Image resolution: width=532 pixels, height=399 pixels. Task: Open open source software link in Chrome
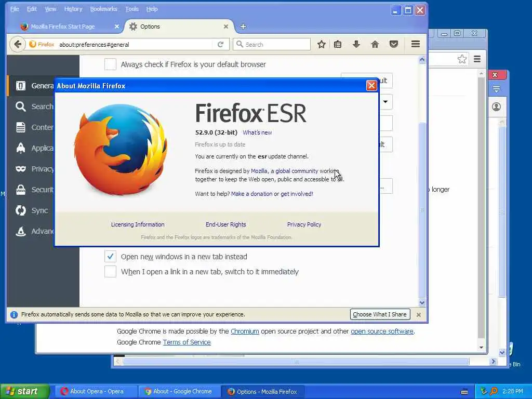tap(382, 331)
